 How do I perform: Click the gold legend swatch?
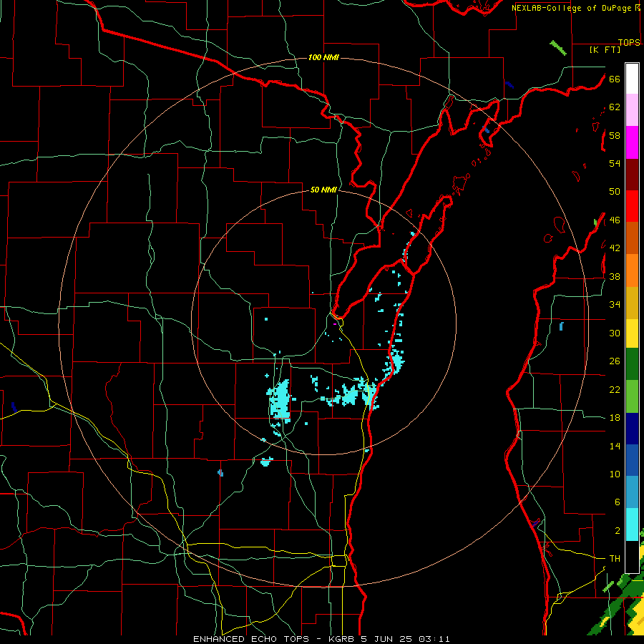pos(632,303)
